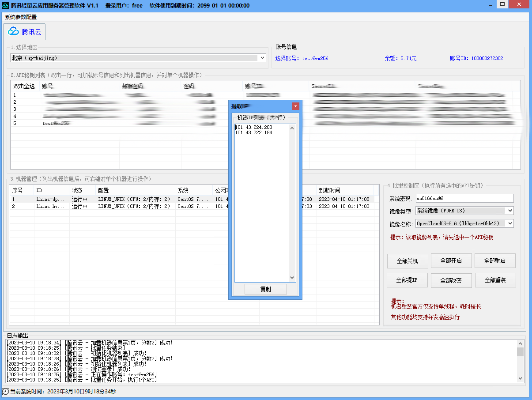The height and width of the screenshot is (400, 532).
Task: Click the log line 批量任务开始, 执行1个API
Action: point(82,380)
